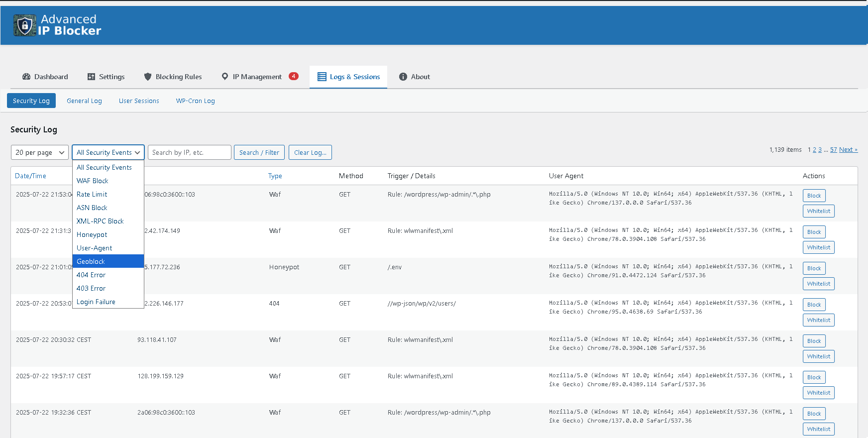Image resolution: width=868 pixels, height=438 pixels.
Task: Jump to page 57 of results
Action: pyautogui.click(x=834, y=150)
